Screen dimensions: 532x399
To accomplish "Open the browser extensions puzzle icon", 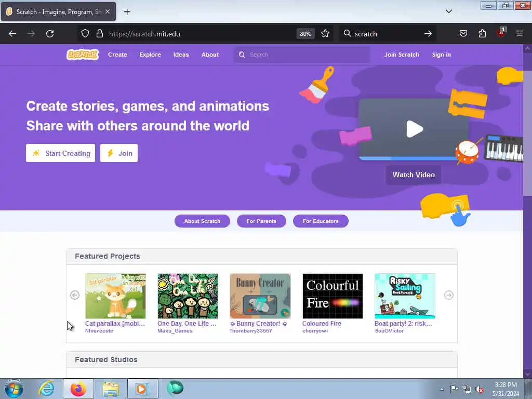I will tap(482, 34).
